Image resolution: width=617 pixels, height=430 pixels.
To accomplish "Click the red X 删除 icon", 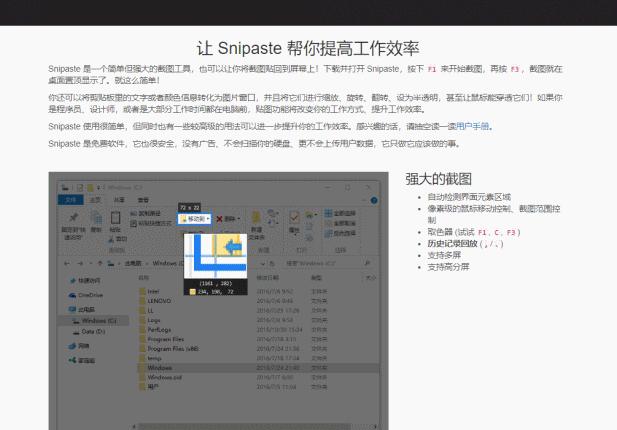I will (x=220, y=219).
